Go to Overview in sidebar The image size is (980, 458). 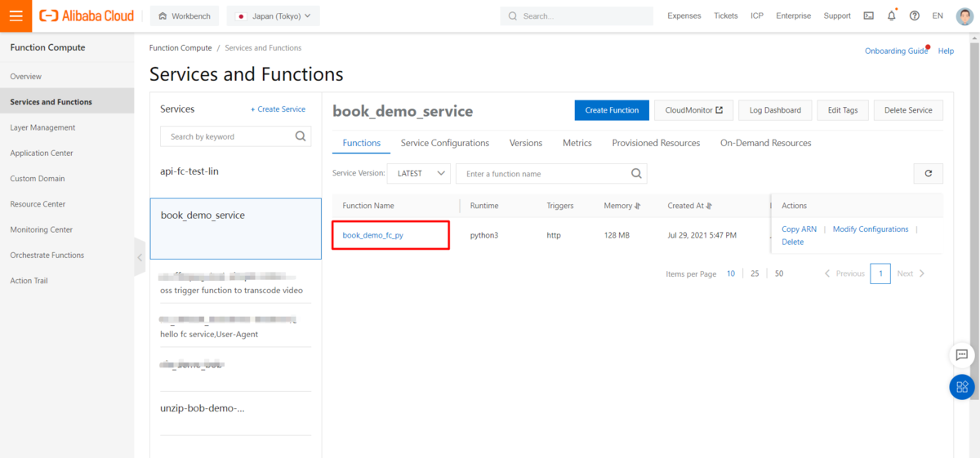(x=67, y=76)
